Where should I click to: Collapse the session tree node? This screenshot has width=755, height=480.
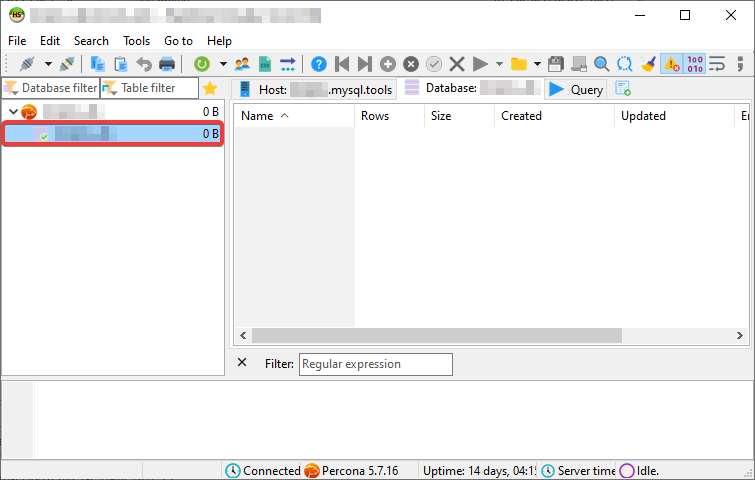click(12, 112)
